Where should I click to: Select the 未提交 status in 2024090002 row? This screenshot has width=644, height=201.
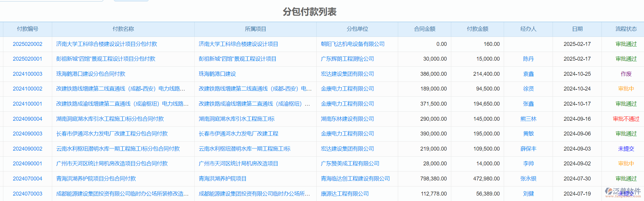pyautogui.click(x=626, y=149)
